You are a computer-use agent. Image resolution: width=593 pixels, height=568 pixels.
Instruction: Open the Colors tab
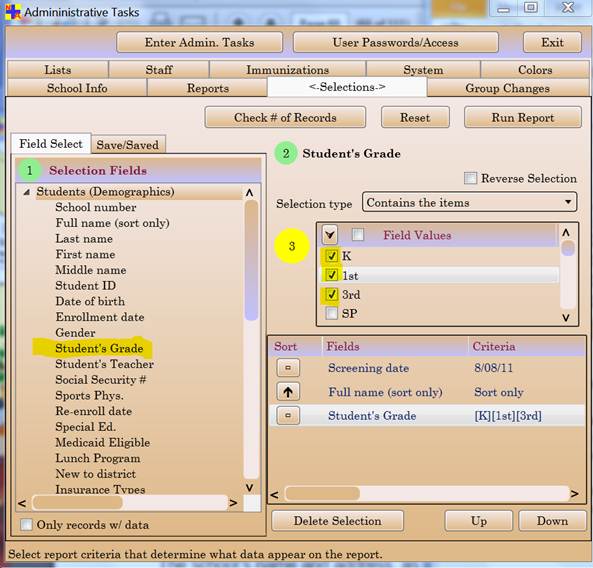(535, 70)
